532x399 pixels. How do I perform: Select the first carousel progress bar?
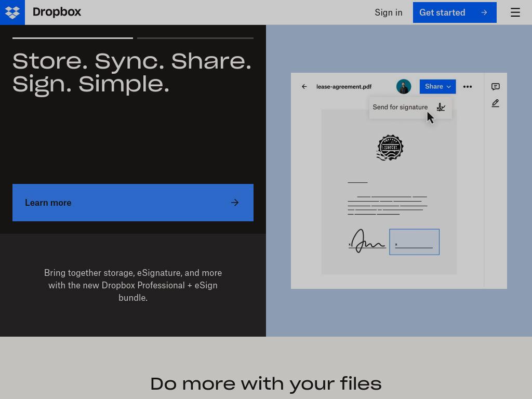tap(73, 38)
